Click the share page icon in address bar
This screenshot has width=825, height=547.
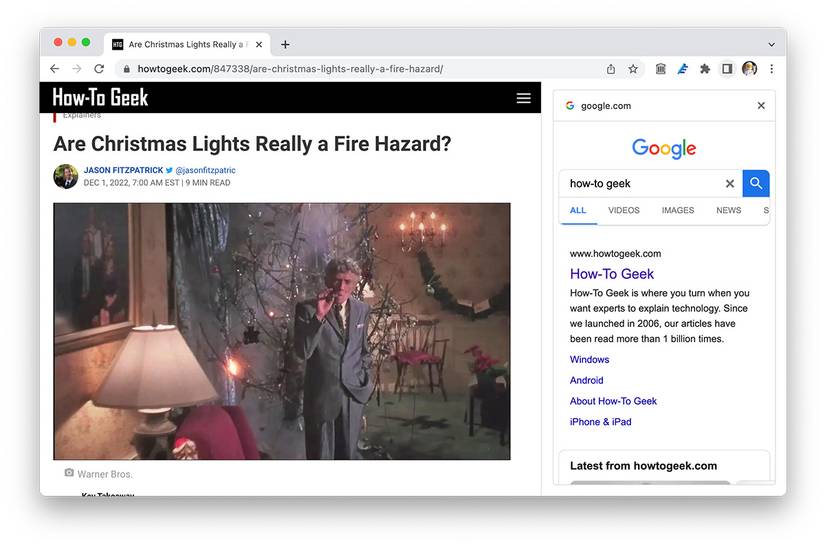(610, 69)
